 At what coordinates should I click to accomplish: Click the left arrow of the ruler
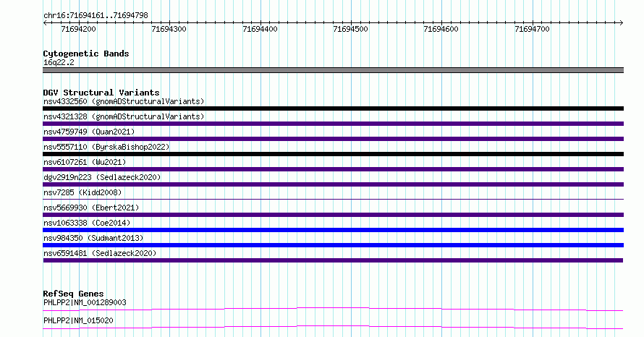pos(45,23)
